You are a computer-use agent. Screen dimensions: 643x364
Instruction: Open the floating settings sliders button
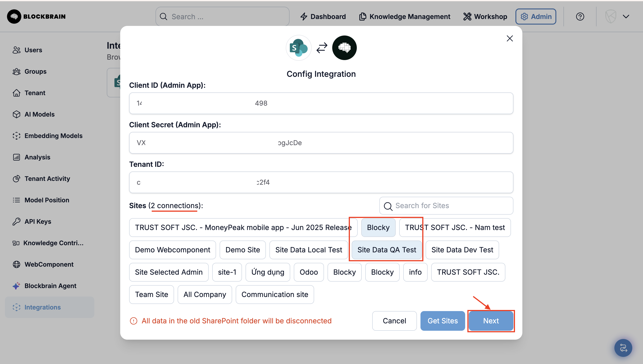coord(623,348)
